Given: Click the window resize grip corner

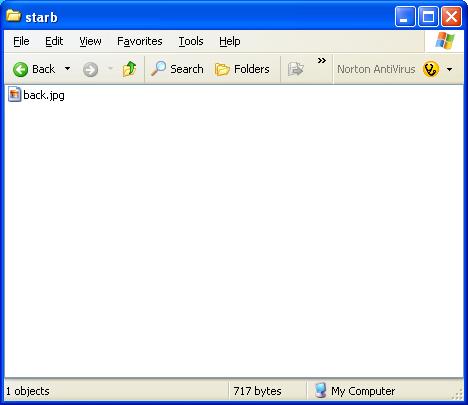Looking at the screenshot, I should pyautogui.click(x=458, y=394).
